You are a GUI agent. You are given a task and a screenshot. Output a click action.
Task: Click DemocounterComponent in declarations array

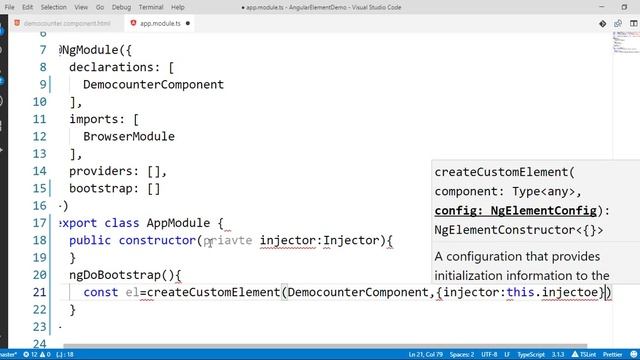[153, 84]
